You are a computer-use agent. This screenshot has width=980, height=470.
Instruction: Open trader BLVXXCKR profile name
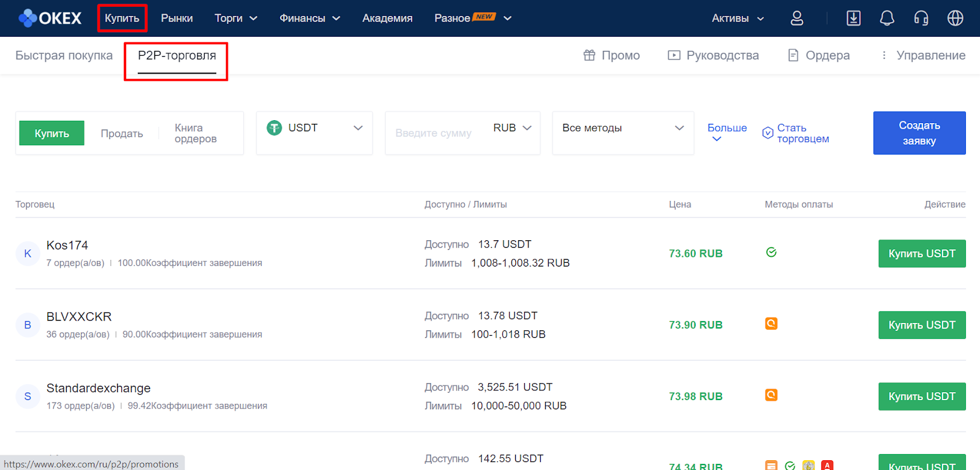(79, 317)
